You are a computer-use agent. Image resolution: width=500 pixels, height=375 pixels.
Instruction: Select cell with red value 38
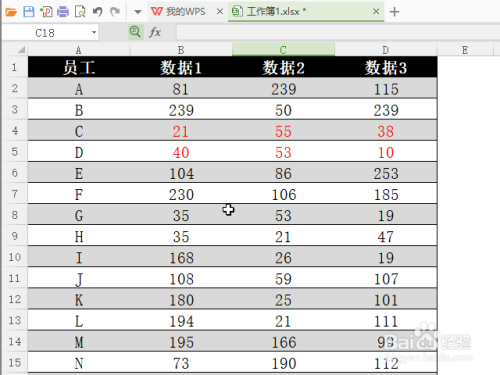(x=386, y=131)
